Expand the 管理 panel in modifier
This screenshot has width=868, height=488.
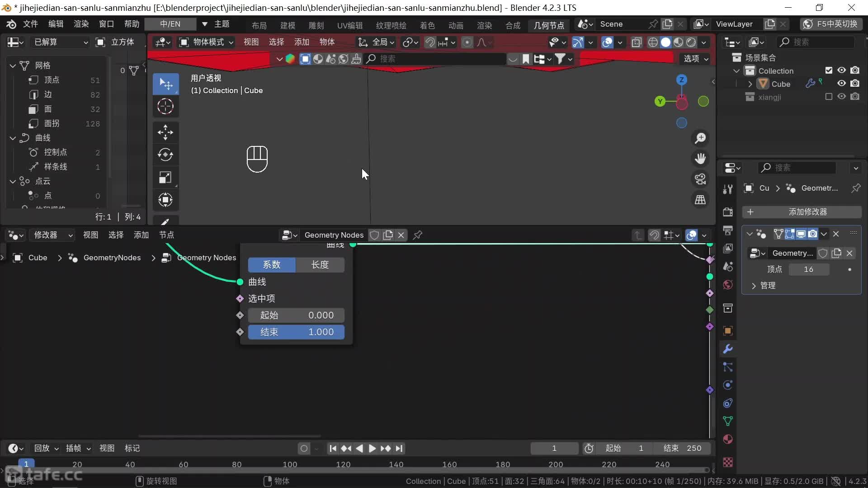pos(754,286)
